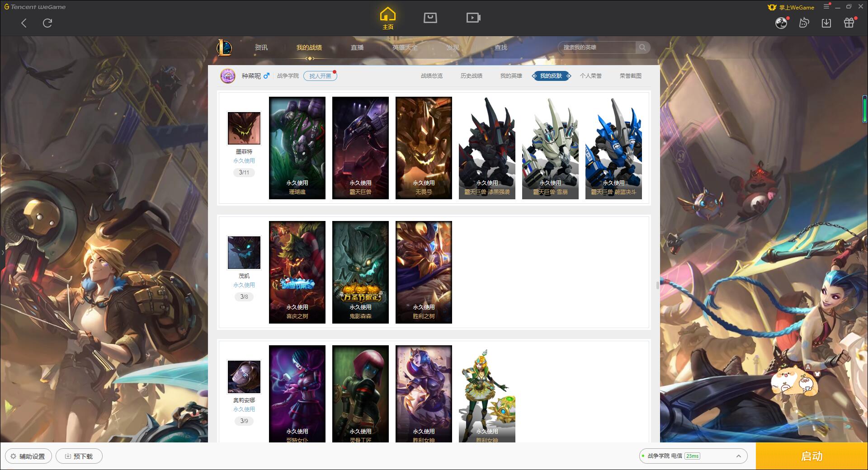The height and width of the screenshot is (470, 868).
Task: Switch to 查找 tab
Action: (x=501, y=47)
